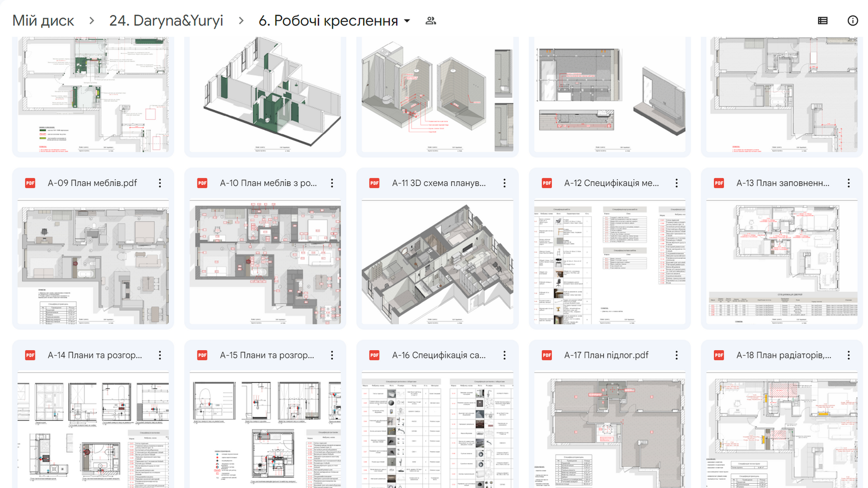The width and height of the screenshot is (868, 488).
Task: Click the PDF icon on A-15 Плани та розгор
Action: (x=202, y=355)
